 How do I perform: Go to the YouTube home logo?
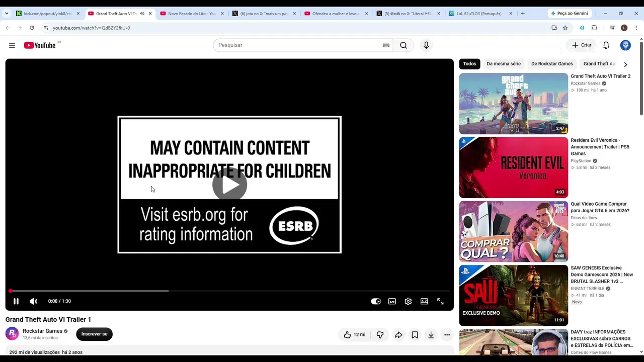40,45
